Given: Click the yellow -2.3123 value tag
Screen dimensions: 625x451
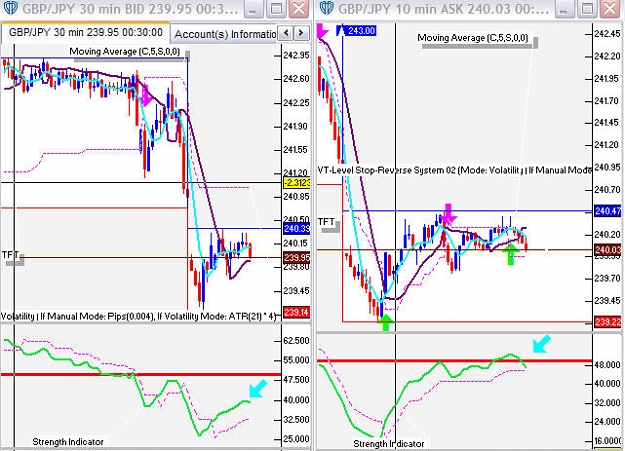Looking at the screenshot, I should (x=297, y=183).
